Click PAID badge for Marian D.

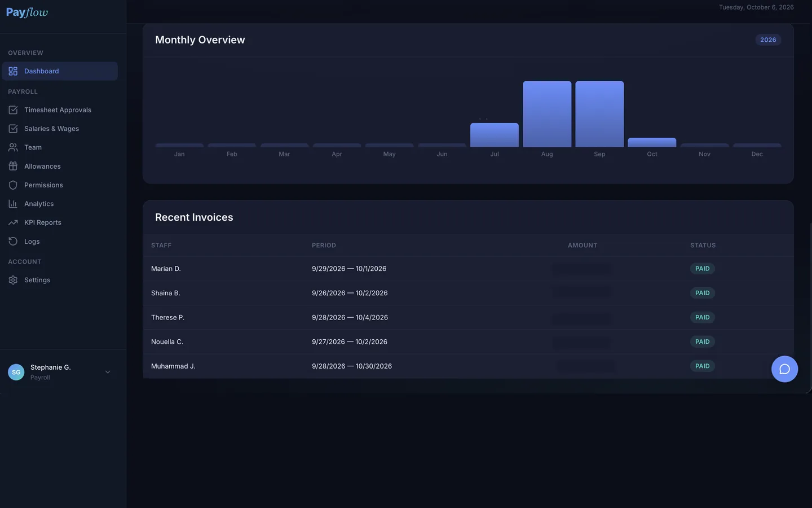pyautogui.click(x=703, y=269)
